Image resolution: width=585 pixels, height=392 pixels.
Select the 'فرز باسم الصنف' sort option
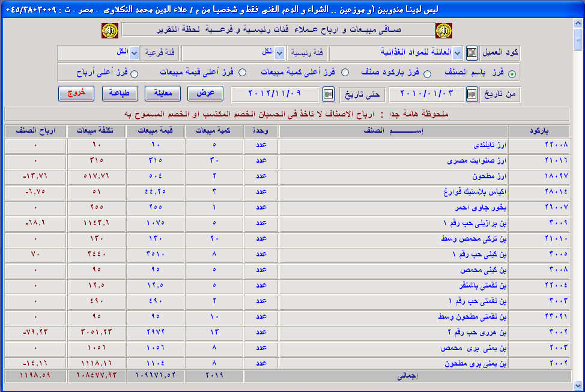click(512, 74)
